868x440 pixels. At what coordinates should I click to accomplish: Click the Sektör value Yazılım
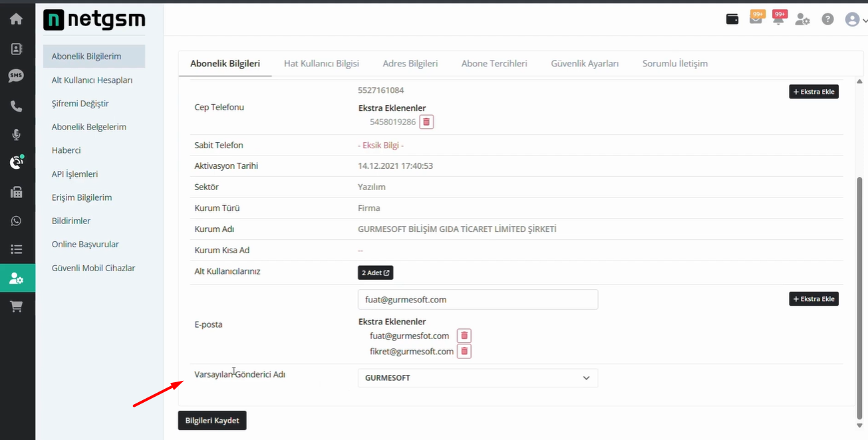click(x=372, y=187)
